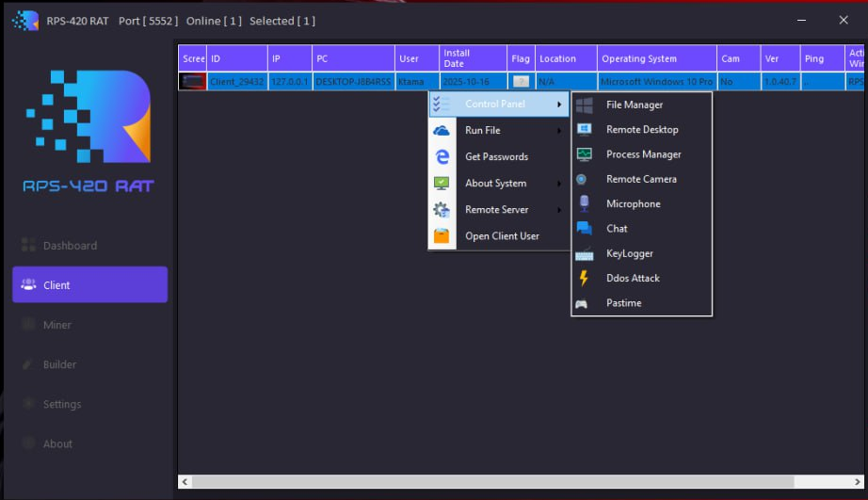Screen dimensions: 868x500
Task: Click the Remote Desktop monitor icon
Action: pos(584,130)
